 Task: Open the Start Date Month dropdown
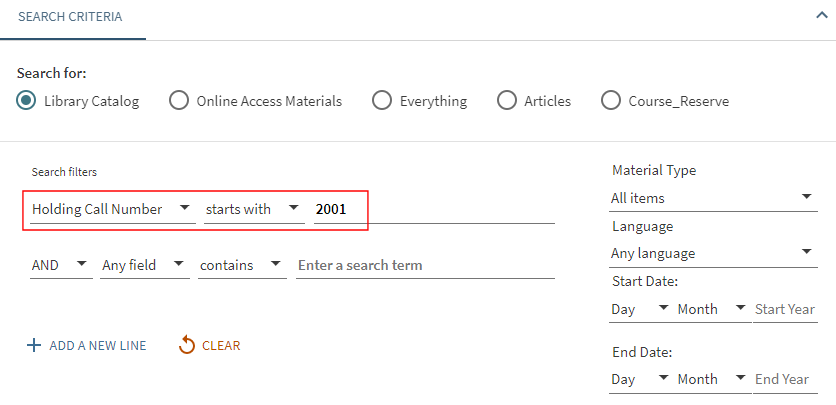click(711, 309)
